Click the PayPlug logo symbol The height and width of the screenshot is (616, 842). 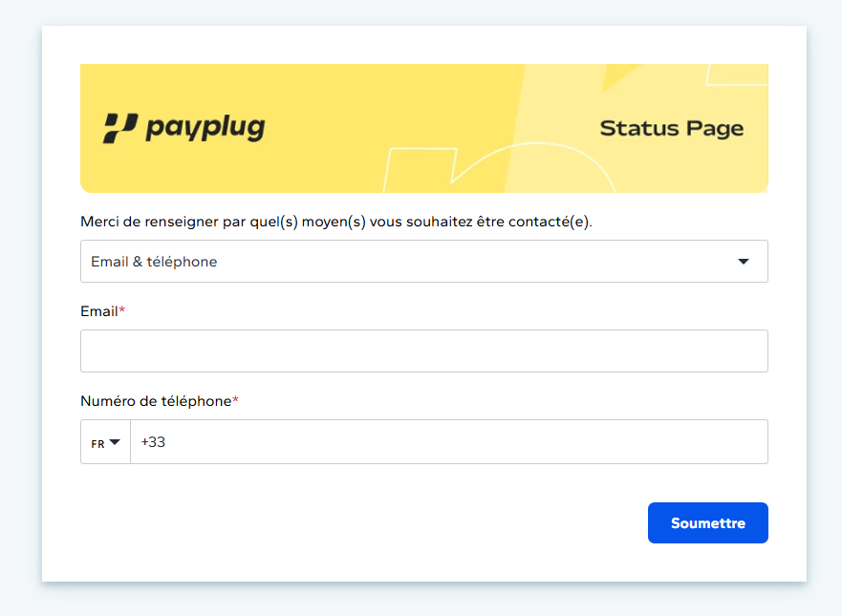(x=120, y=128)
